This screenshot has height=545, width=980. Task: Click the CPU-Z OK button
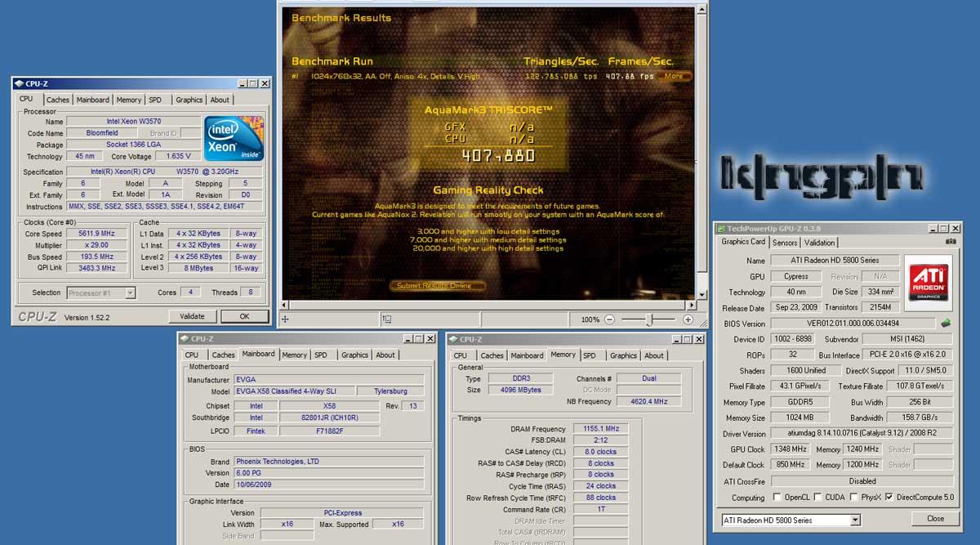point(243,316)
